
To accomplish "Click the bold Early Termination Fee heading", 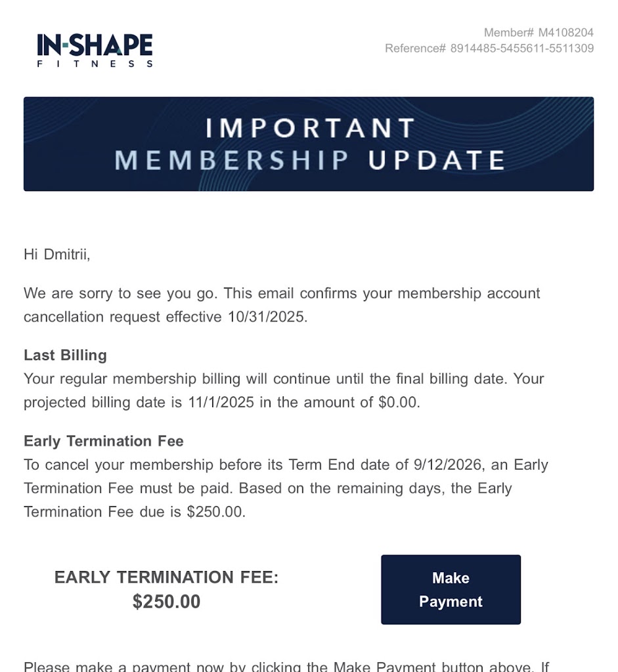I will (104, 441).
